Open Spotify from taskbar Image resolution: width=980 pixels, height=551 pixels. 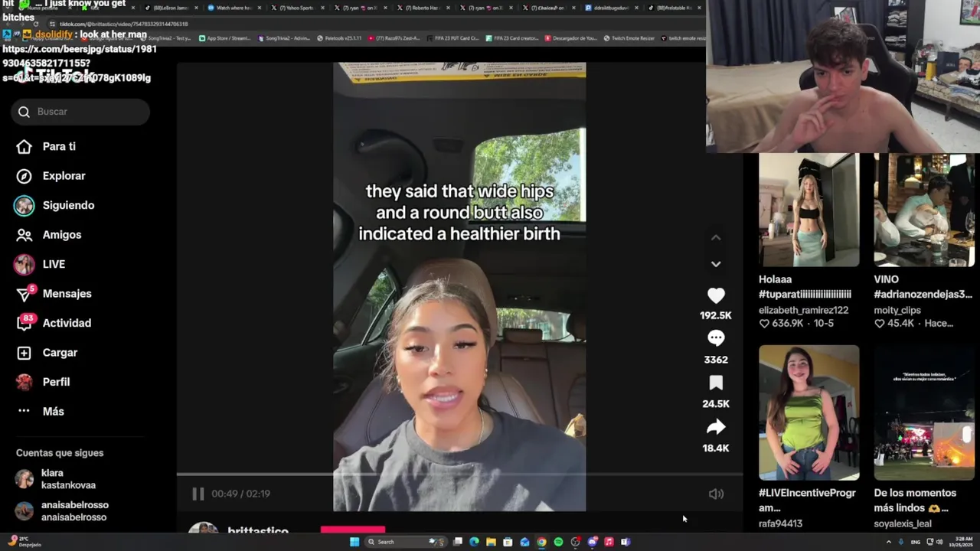[x=558, y=542]
